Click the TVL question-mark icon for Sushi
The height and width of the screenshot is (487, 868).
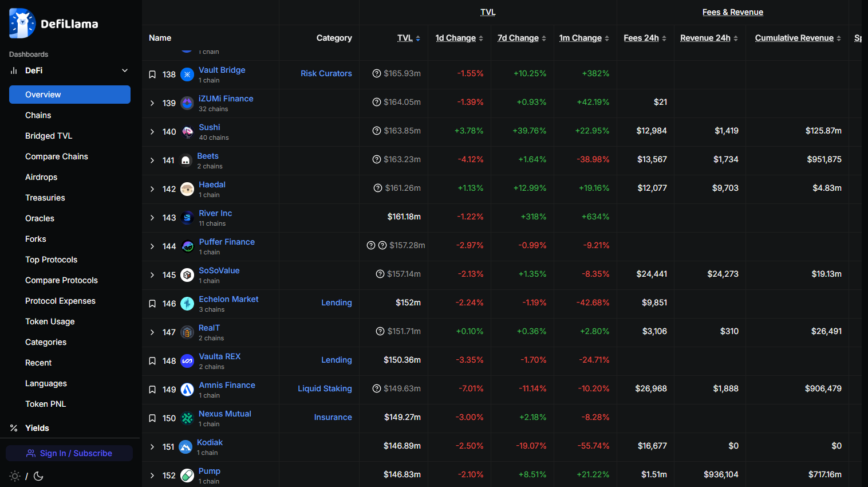point(377,131)
